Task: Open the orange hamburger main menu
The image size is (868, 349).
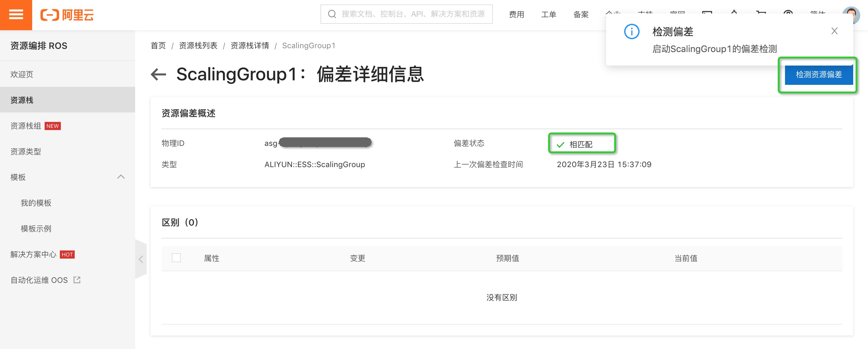Action: pos(16,15)
